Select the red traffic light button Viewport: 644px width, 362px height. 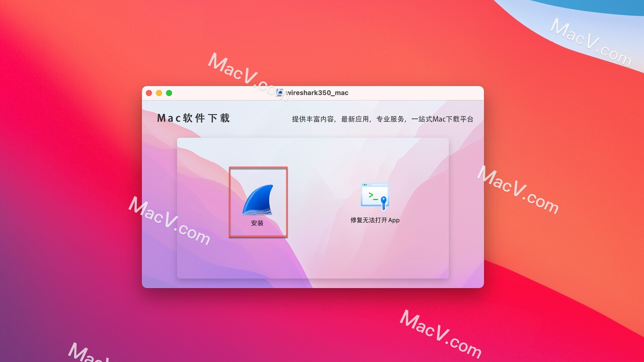(x=150, y=93)
